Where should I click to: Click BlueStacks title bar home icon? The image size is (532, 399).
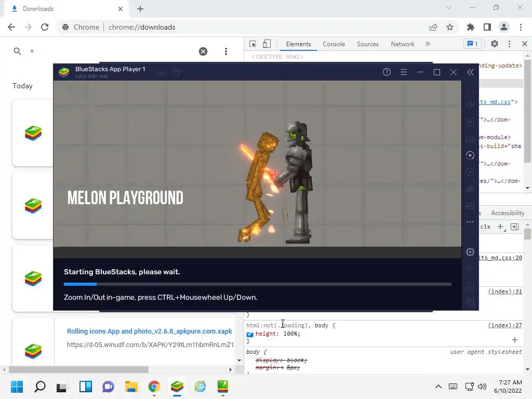click(159, 72)
